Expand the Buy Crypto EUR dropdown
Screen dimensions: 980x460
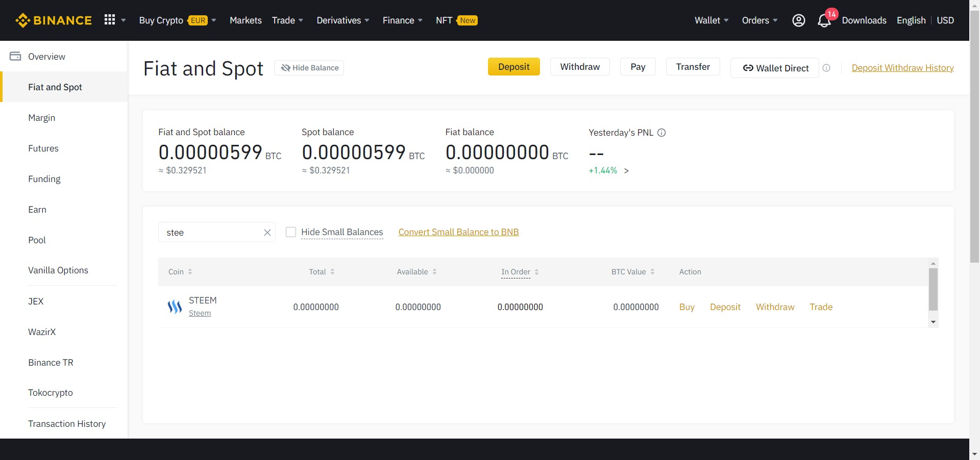(x=178, y=20)
